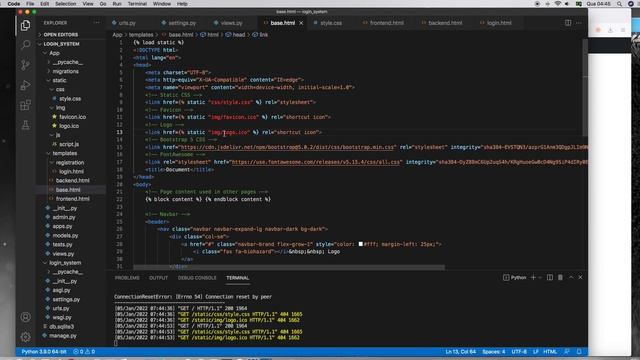Show errors and warnings count in status bar
Viewport: 640px width, 360px height.
84,351
